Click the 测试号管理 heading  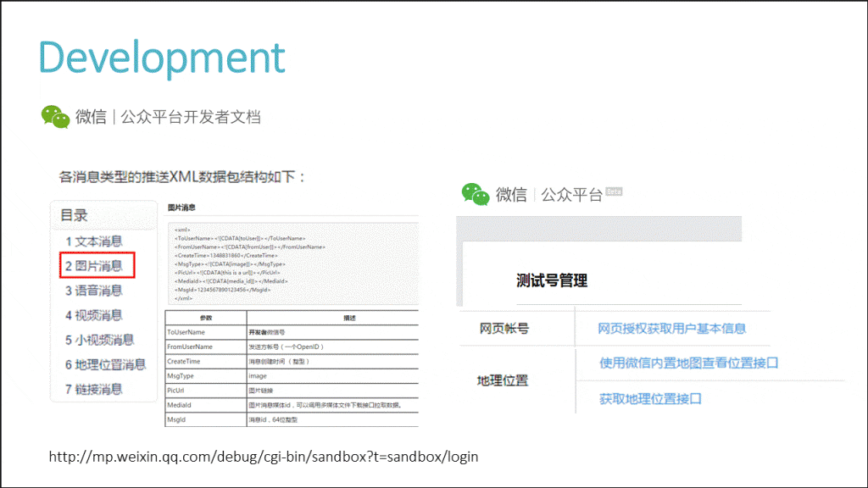552,280
